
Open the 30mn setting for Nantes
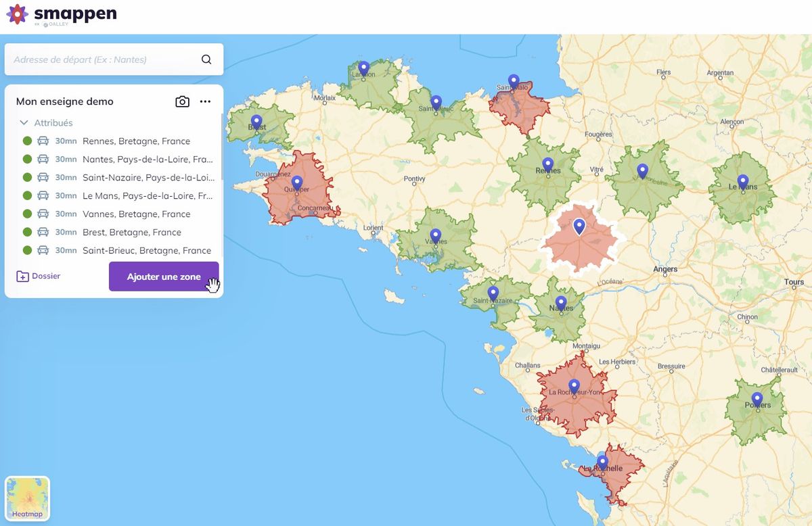tap(66, 160)
